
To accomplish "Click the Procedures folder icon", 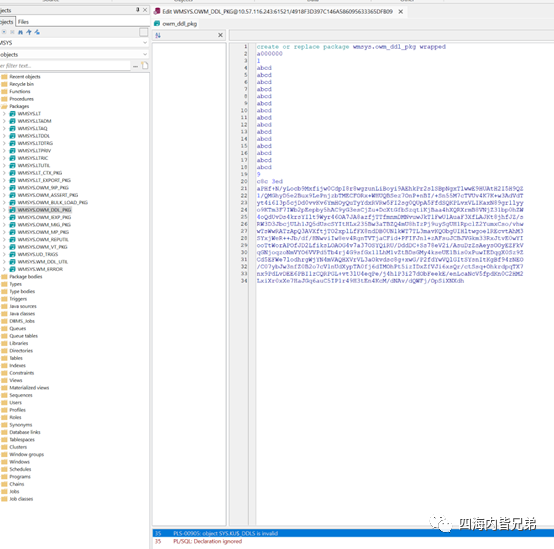I will tap(4, 99).
